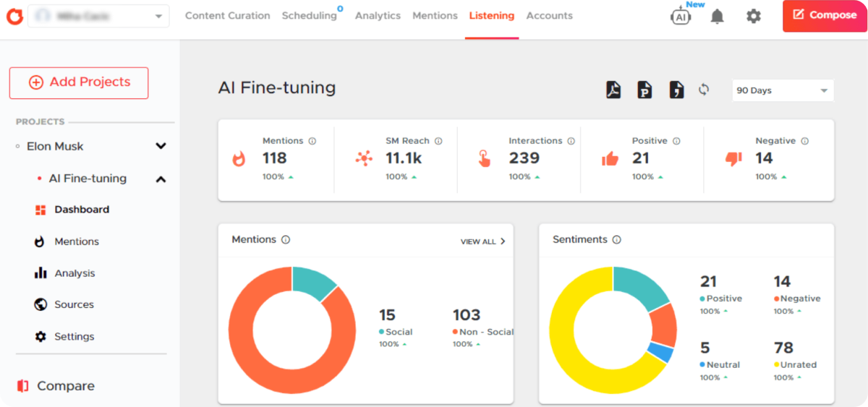Screen dimensions: 868x407
Task: Open the AI assistant icon marked New
Action: coord(681,16)
